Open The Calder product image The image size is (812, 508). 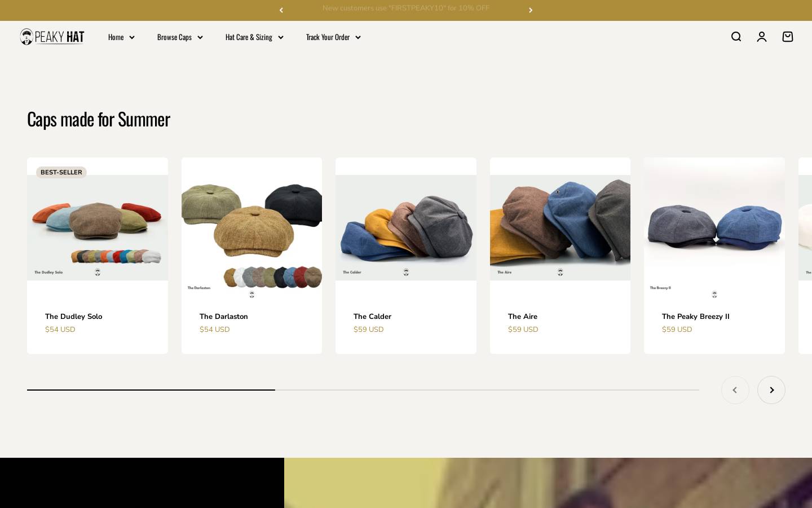tap(406, 228)
